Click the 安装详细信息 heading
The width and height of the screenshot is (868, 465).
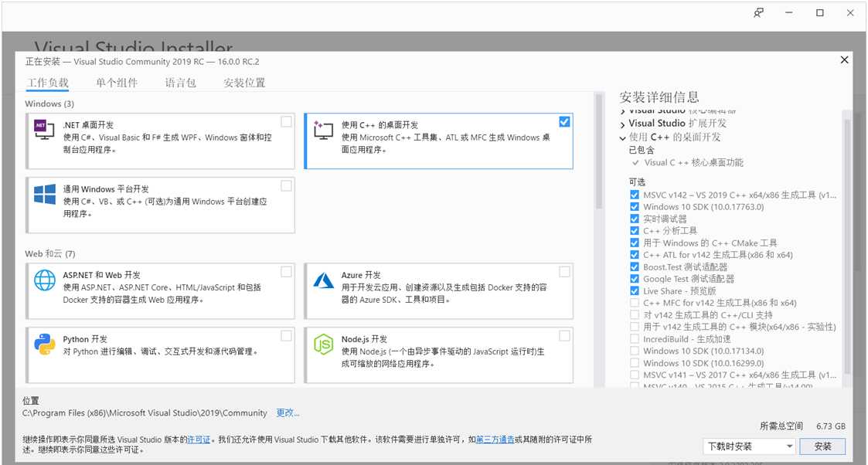pos(659,97)
